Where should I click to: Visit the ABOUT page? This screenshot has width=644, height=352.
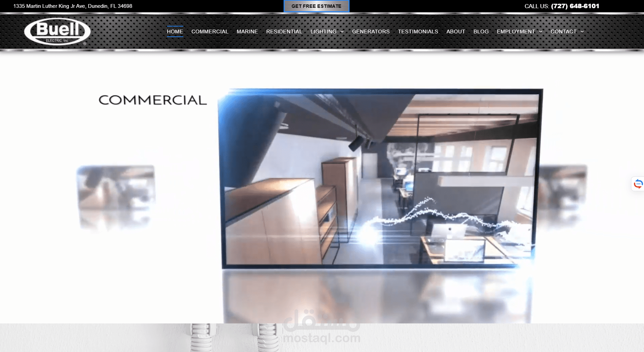coord(456,31)
